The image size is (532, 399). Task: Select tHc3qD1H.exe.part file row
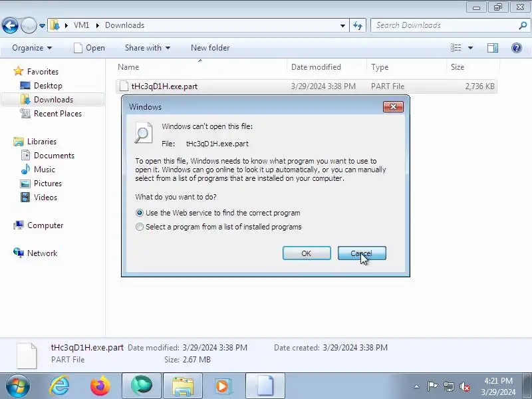click(x=307, y=86)
